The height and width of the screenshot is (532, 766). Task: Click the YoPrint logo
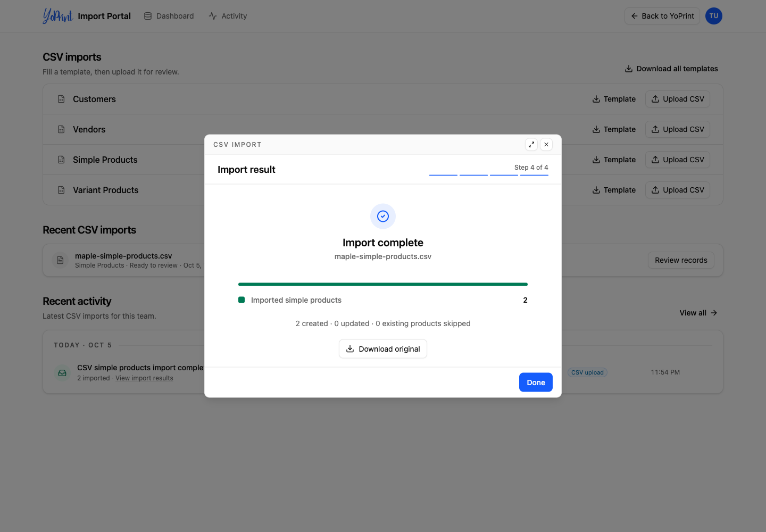pyautogui.click(x=57, y=16)
